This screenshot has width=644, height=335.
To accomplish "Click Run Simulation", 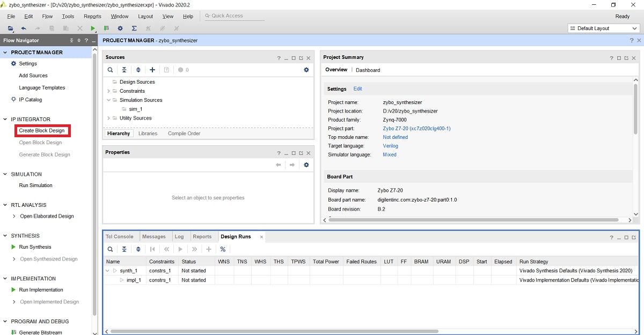I will (x=35, y=185).
